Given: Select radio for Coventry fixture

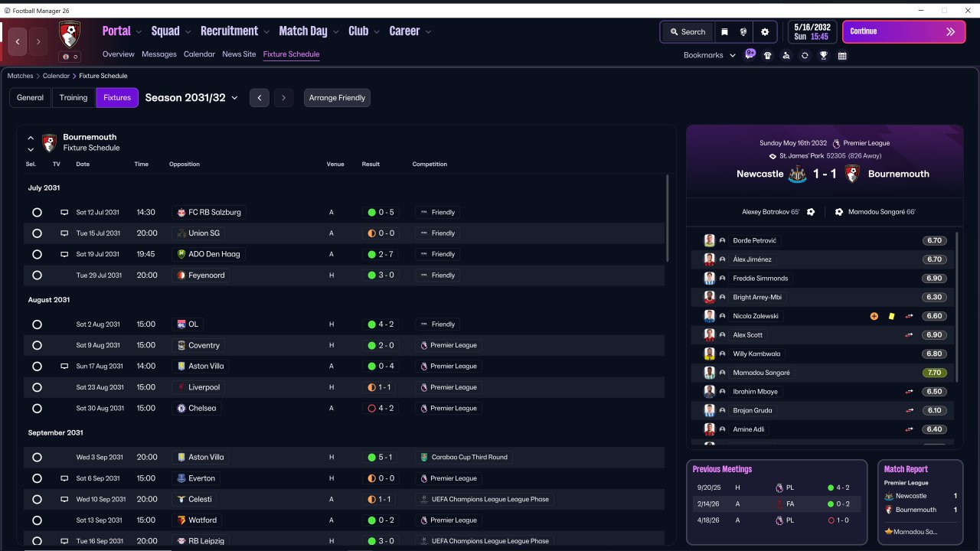Looking at the screenshot, I should (x=37, y=346).
